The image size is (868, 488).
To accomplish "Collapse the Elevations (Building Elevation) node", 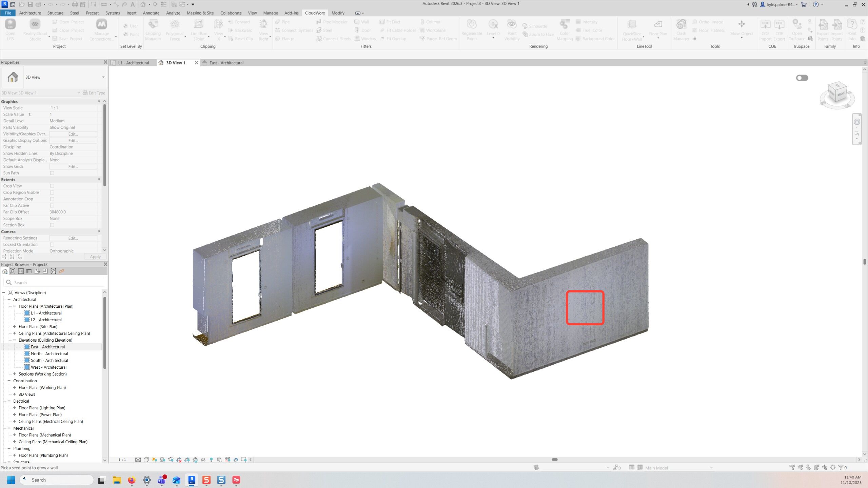I will (x=15, y=340).
